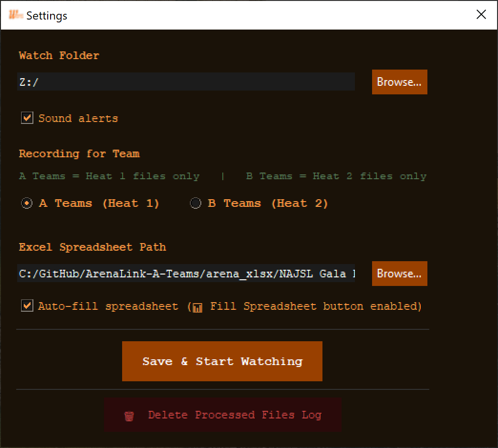The width and height of the screenshot is (498, 448).
Task: Click the bar chart icon beside Fill Spreadsheet
Action: coord(197,307)
